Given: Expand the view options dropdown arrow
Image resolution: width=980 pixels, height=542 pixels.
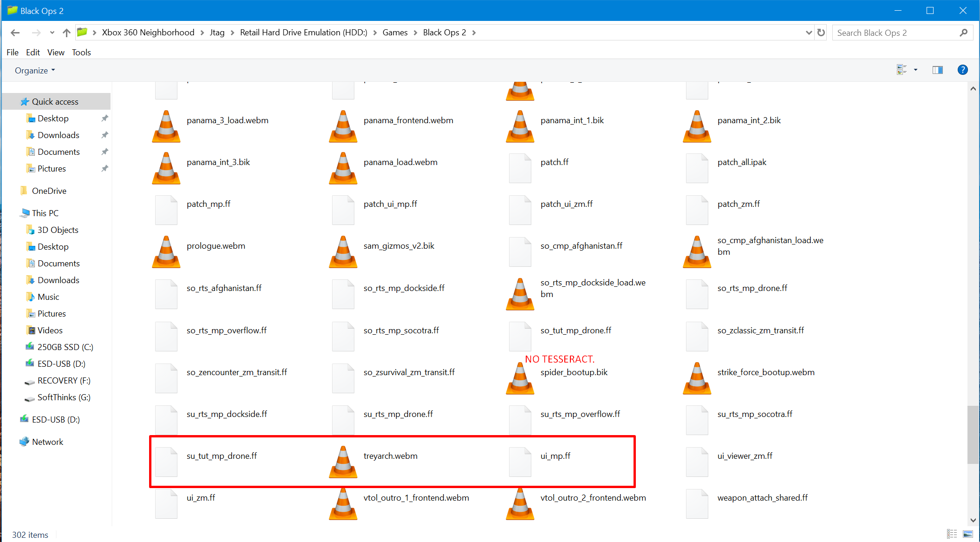Looking at the screenshot, I should (x=915, y=70).
